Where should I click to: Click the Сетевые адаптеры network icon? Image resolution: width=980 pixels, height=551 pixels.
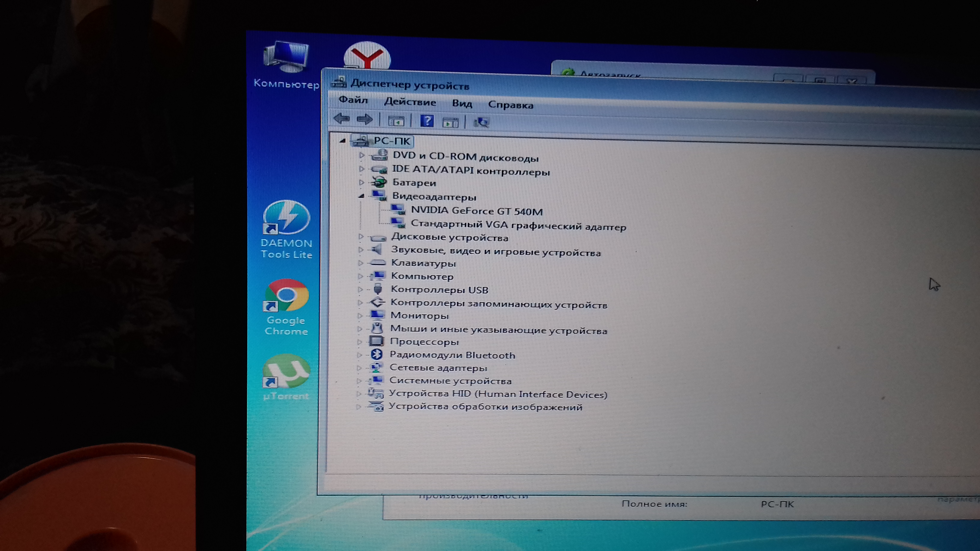[x=376, y=367]
